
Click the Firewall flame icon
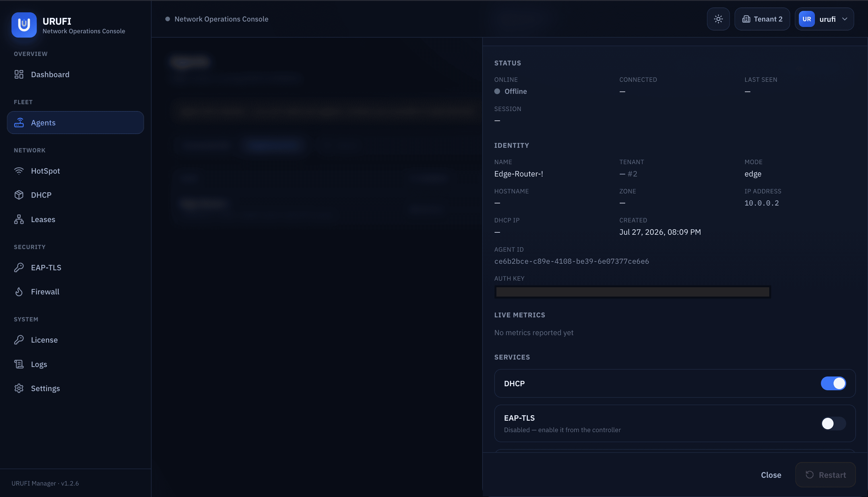19,292
